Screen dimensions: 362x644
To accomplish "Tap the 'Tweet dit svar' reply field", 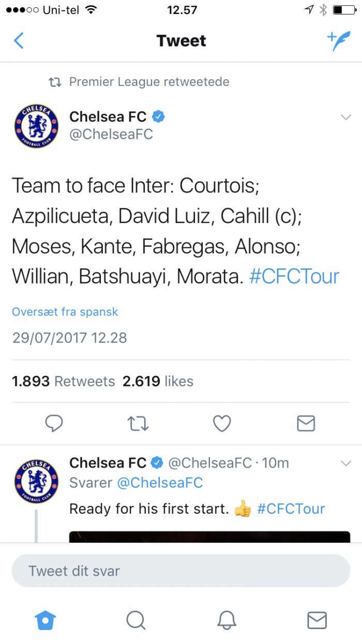I will pos(181,571).
